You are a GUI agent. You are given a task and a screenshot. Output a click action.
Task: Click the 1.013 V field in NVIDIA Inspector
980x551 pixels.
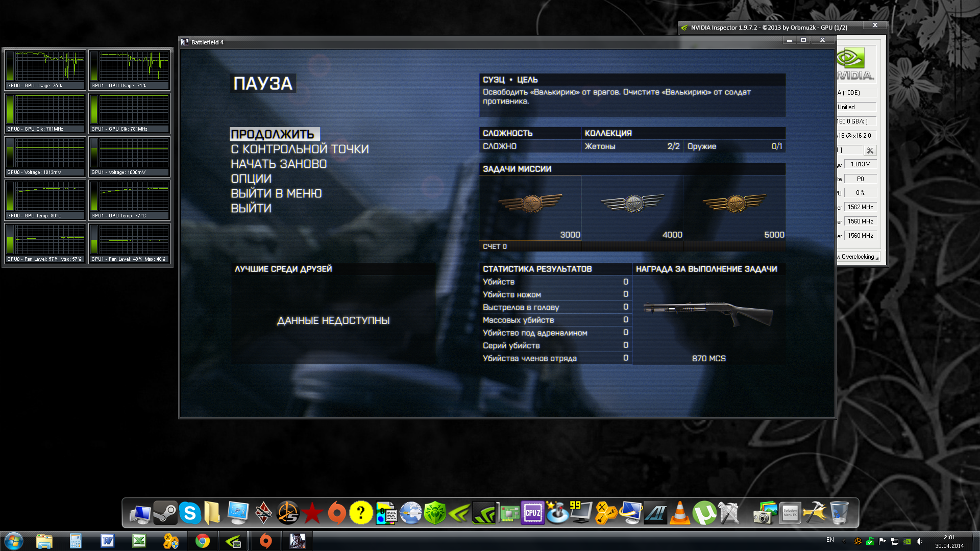coord(860,164)
